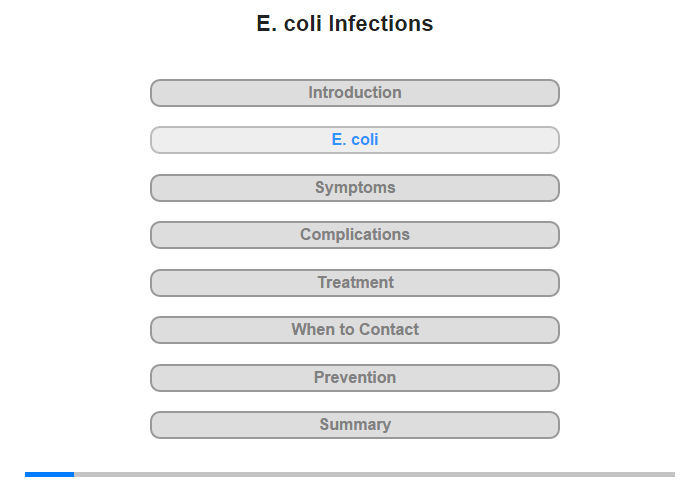Image resolution: width=700 pixels, height=480 pixels.
Task: Click the gray unfilled part of progress bar
Action: tap(374, 474)
